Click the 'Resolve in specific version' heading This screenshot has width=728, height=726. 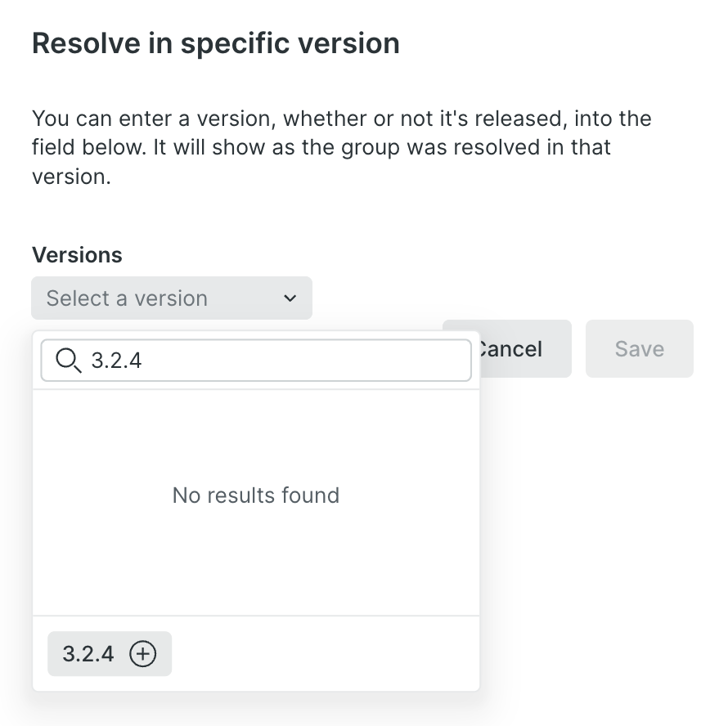215,43
